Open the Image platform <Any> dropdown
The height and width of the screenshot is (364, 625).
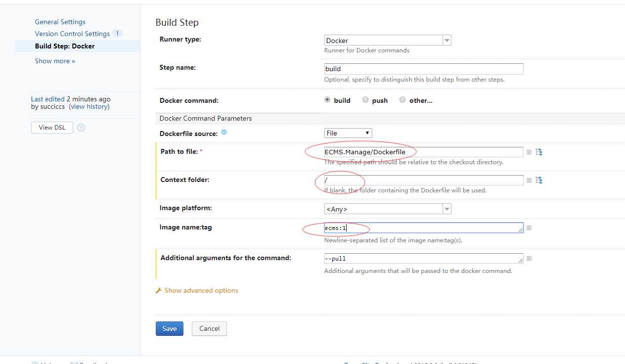click(x=388, y=209)
